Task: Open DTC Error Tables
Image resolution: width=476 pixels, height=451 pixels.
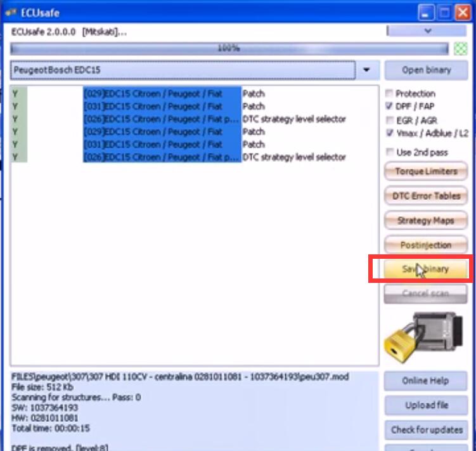Action: [426, 196]
